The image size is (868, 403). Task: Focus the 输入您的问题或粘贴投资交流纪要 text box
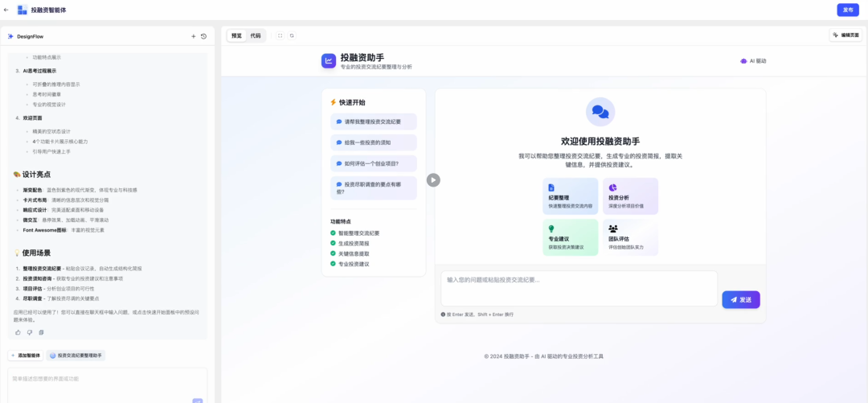point(579,288)
